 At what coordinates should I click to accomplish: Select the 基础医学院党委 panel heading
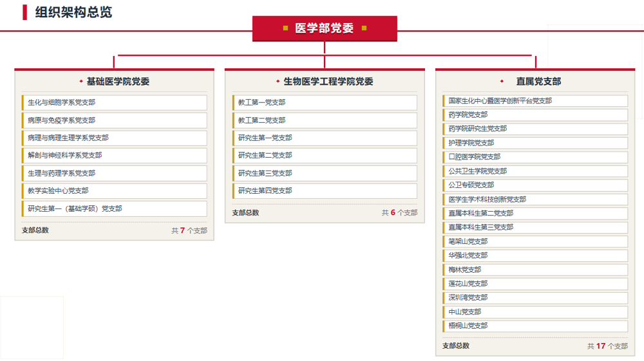[x=118, y=82]
